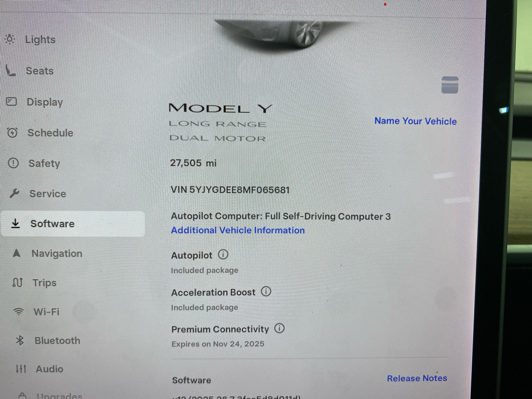View the software Release Notes

(417, 378)
